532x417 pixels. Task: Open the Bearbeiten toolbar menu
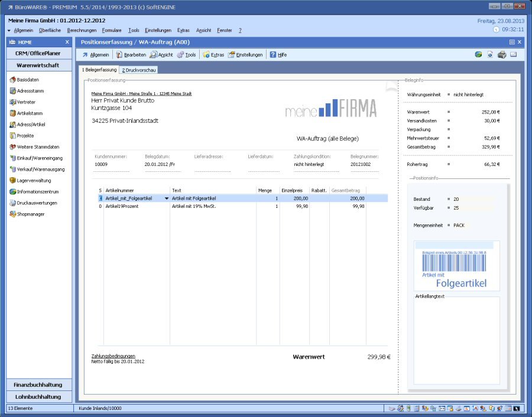point(131,54)
